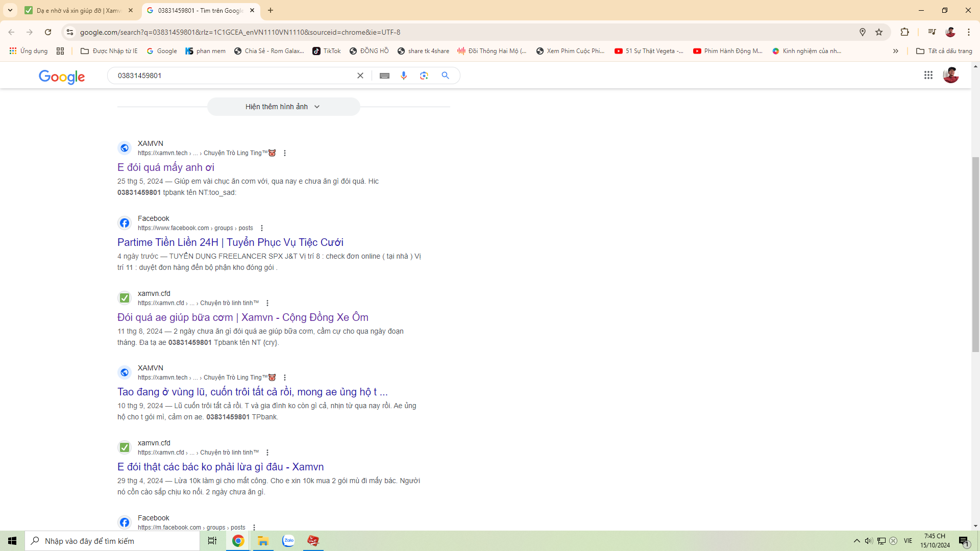Open Ứng dụng apps shortcut in bookmarks bar
The height and width of the screenshot is (551, 980).
(28, 51)
